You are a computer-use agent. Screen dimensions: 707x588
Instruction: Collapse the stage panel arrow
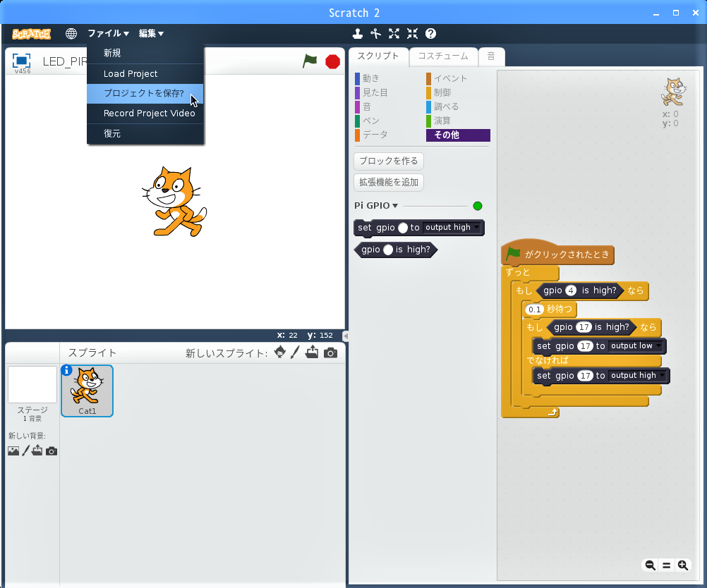click(345, 336)
